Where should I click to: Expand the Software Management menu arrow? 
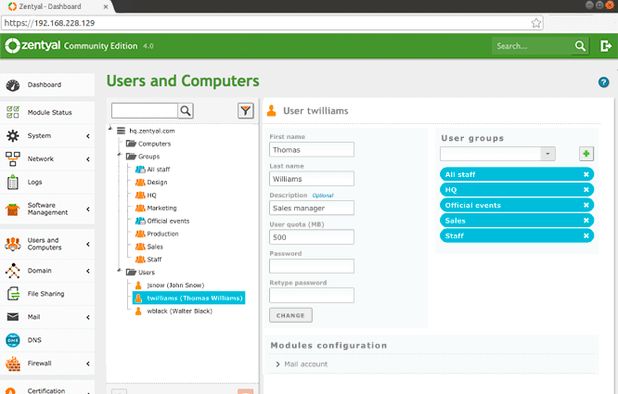click(x=88, y=209)
